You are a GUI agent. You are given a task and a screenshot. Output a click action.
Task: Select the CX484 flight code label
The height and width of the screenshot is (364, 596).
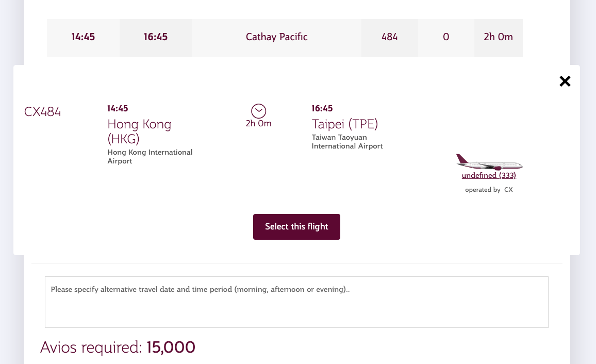click(42, 111)
